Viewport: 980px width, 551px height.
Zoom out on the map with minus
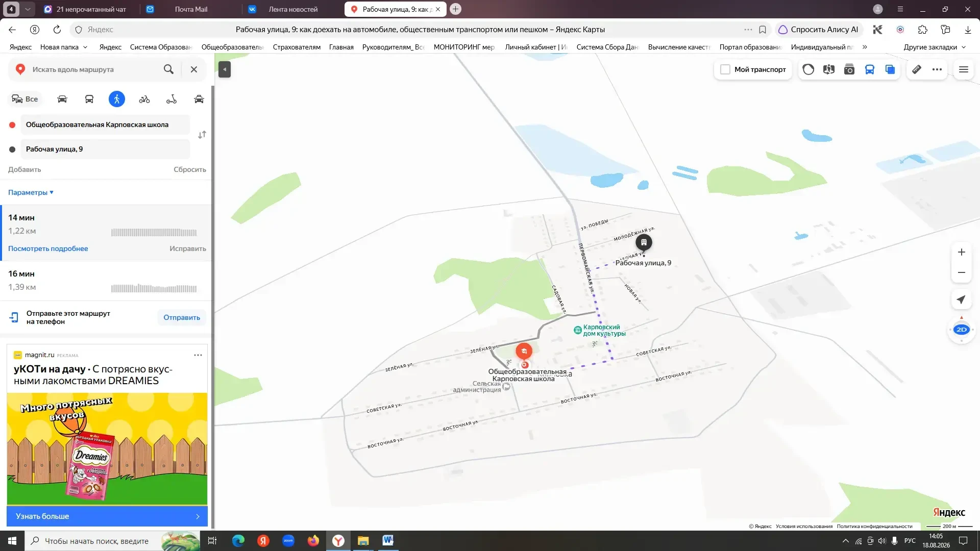(x=962, y=272)
